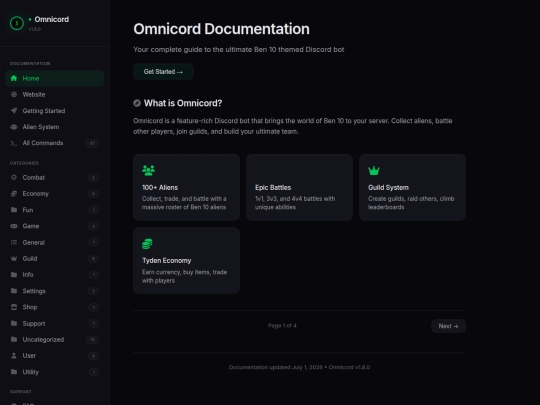Select the General category
This screenshot has height=405, width=540.
[54, 242]
